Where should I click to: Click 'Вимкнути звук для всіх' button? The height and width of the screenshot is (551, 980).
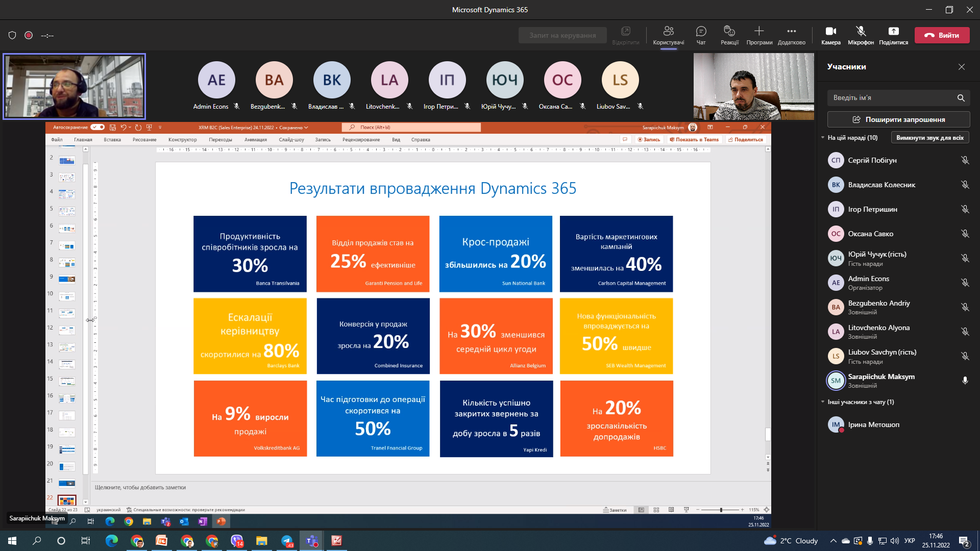929,138
